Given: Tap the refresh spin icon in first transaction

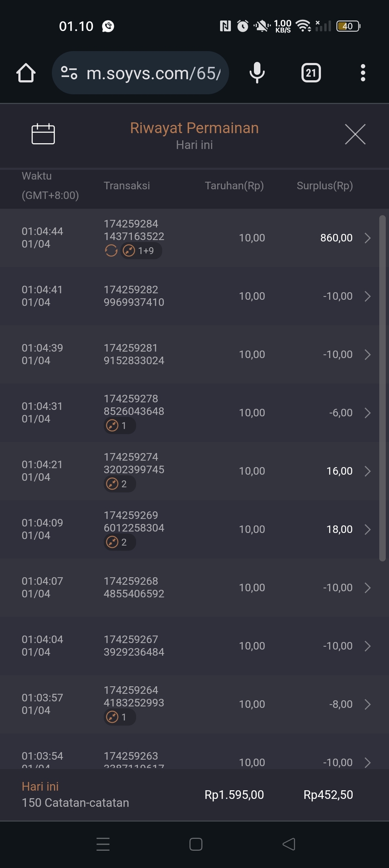Looking at the screenshot, I should tap(111, 250).
